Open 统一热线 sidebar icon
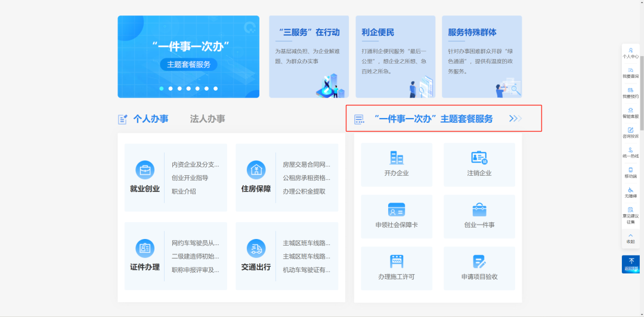This screenshot has height=317, width=644. (630, 150)
